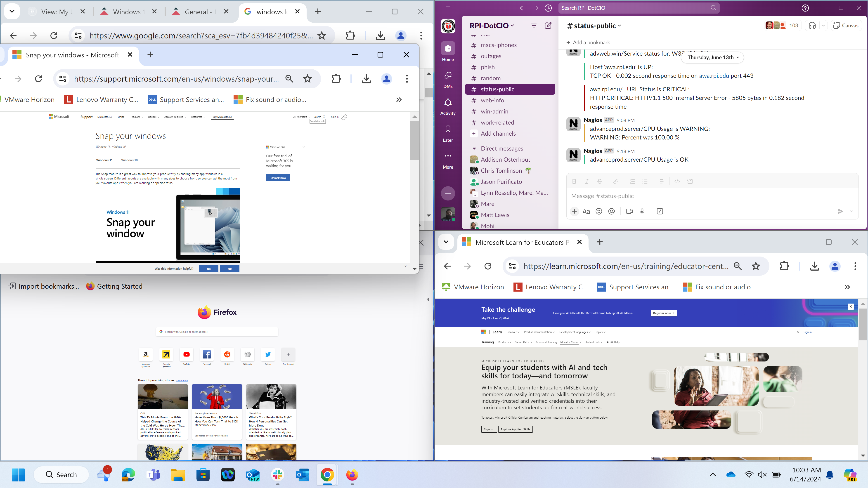Screen dimensions: 868x488
Task: Toggle Aa formatting toolbar in Slack composer
Action: (x=586, y=211)
